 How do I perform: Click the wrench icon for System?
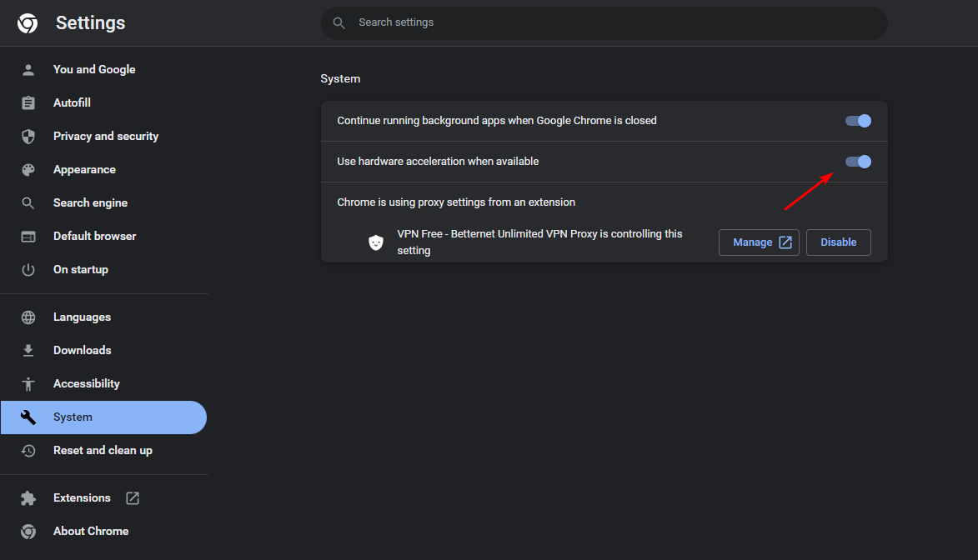click(28, 417)
